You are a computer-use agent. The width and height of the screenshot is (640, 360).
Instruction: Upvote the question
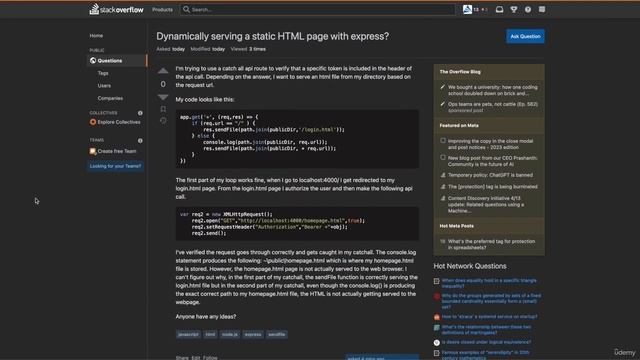click(x=163, y=71)
